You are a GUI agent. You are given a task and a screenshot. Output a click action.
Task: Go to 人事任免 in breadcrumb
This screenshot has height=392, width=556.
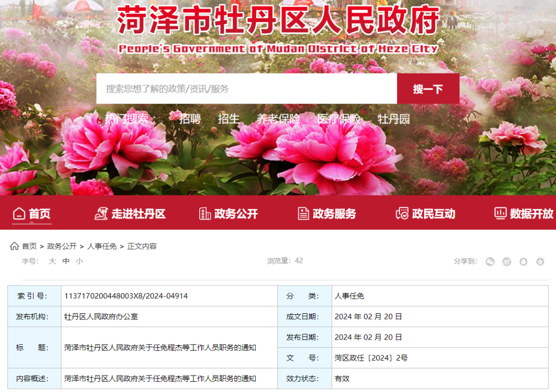pyautogui.click(x=102, y=246)
